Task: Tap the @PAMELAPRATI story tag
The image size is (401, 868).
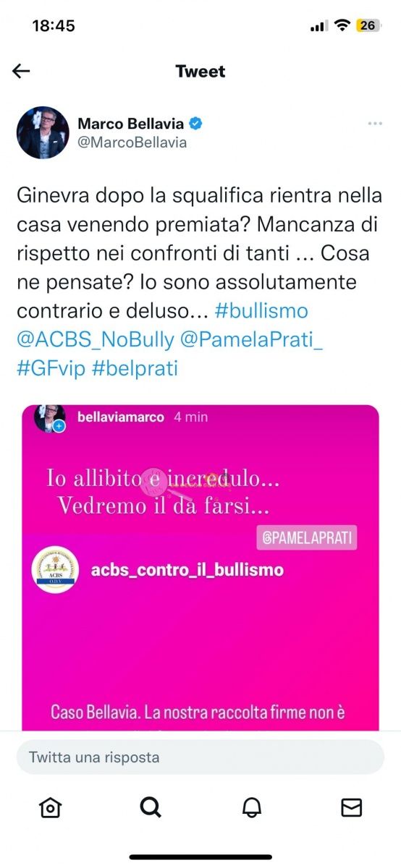Action: click(307, 537)
